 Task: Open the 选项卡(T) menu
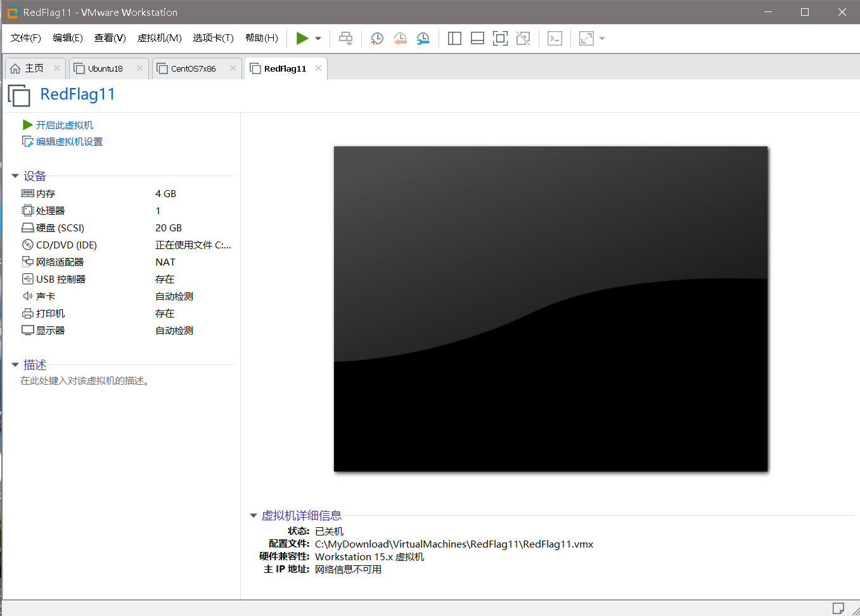click(x=214, y=38)
